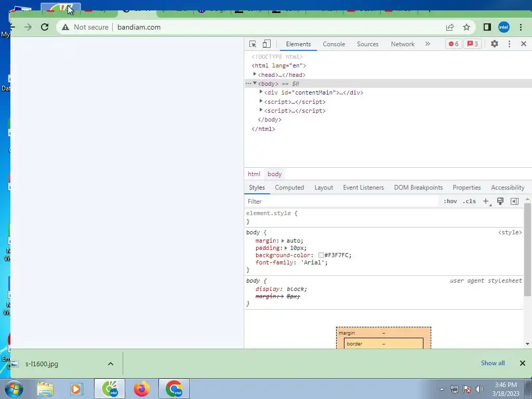This screenshot has height=399, width=532.
Task: Close the downloads bar
Action: point(523,363)
